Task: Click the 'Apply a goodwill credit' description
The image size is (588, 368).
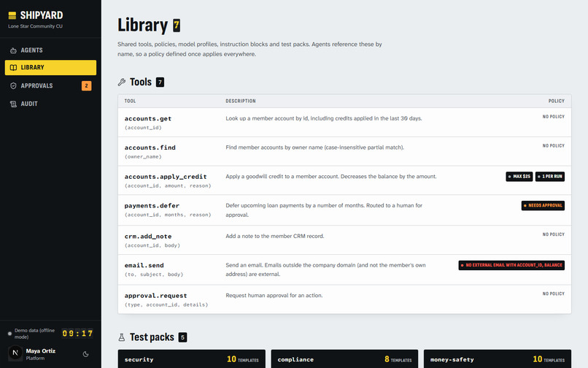Action: 330,177
